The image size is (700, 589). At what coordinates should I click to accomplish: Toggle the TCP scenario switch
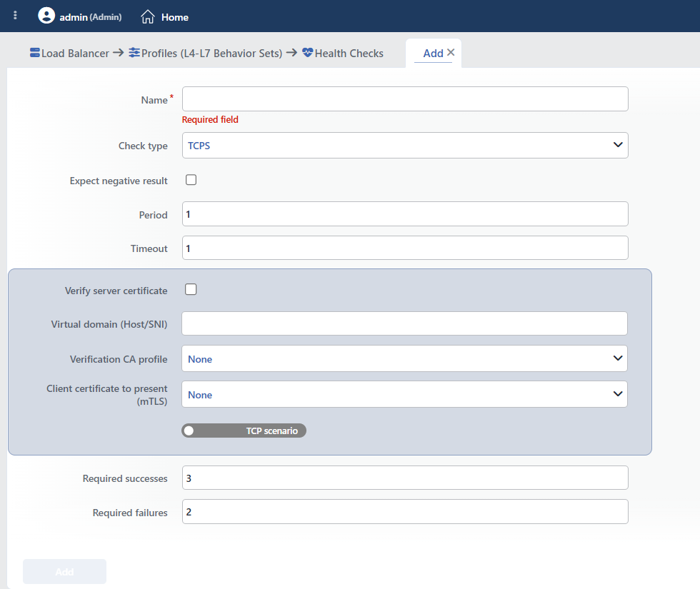[x=244, y=431]
